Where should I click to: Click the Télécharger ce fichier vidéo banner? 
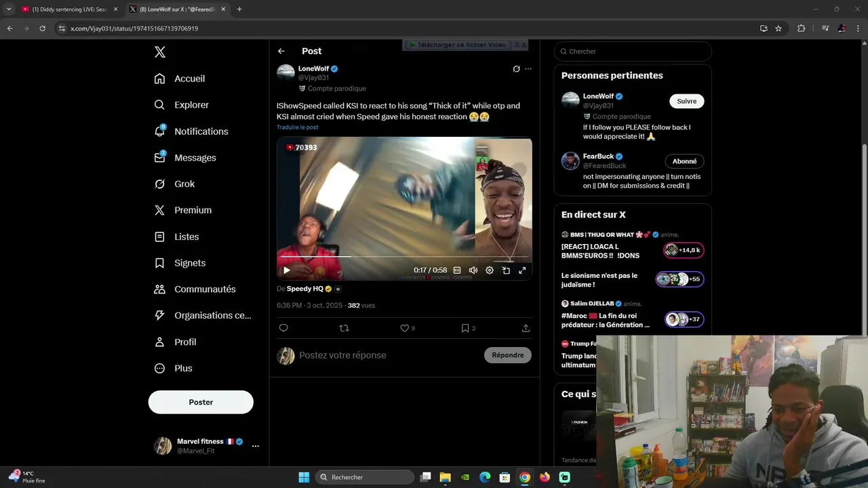[x=461, y=45]
